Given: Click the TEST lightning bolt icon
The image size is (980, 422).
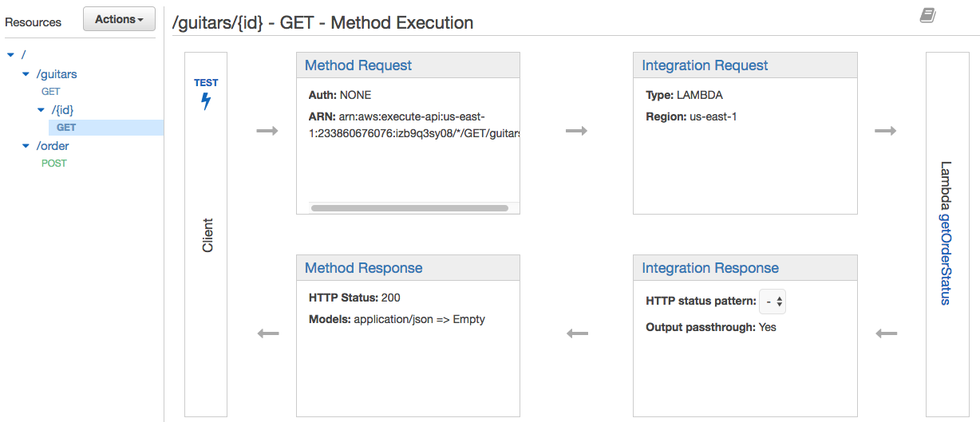Looking at the screenshot, I should (206, 101).
